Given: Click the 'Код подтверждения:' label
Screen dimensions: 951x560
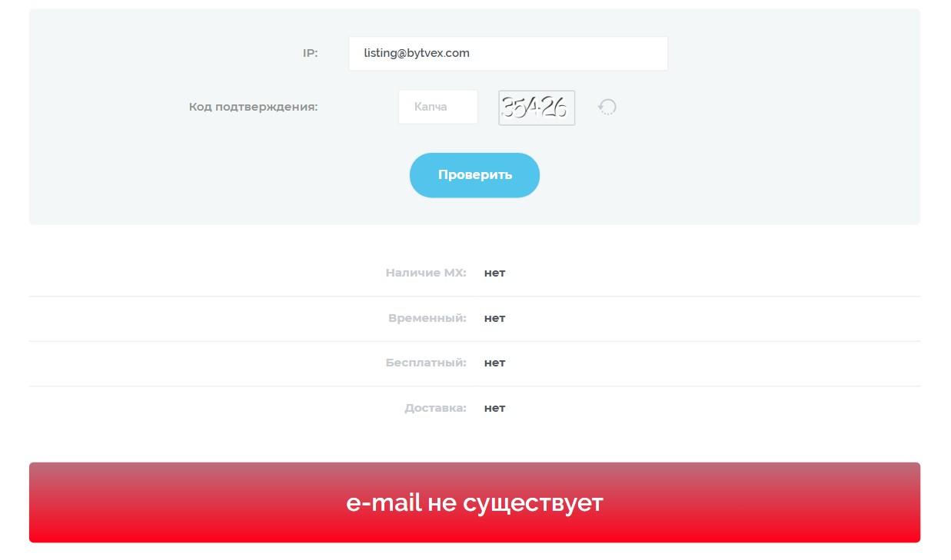Looking at the screenshot, I should pos(253,107).
